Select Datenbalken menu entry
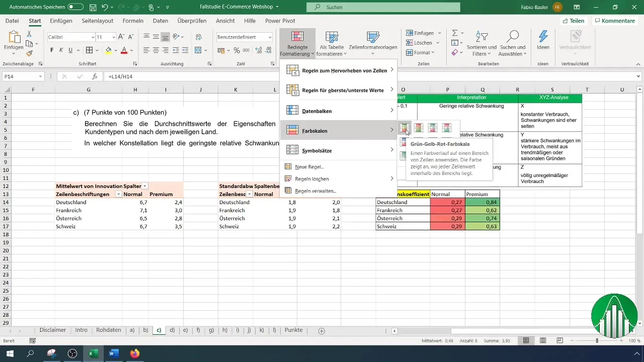Viewport: 644px width, 362px height. coord(339,110)
